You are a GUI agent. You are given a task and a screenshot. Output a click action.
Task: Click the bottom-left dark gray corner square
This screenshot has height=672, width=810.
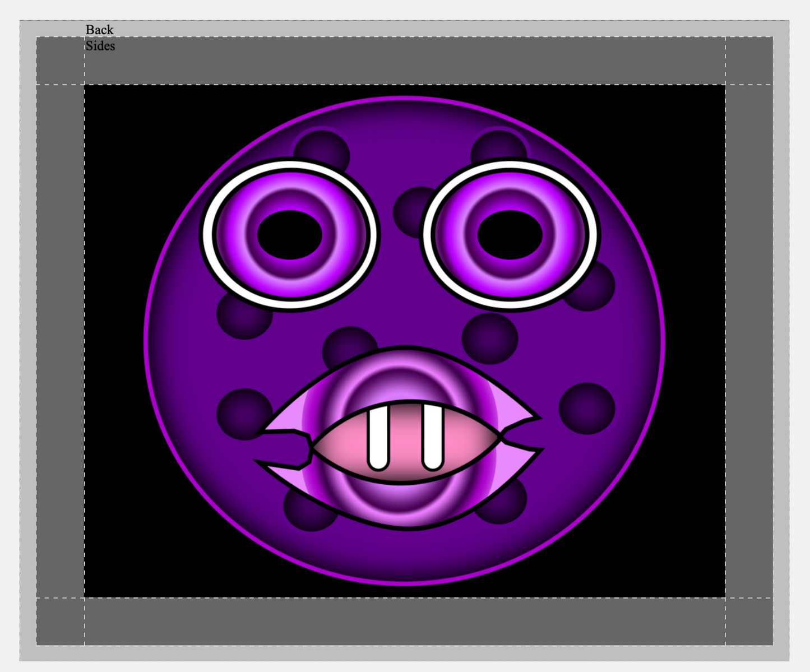[x=61, y=622]
